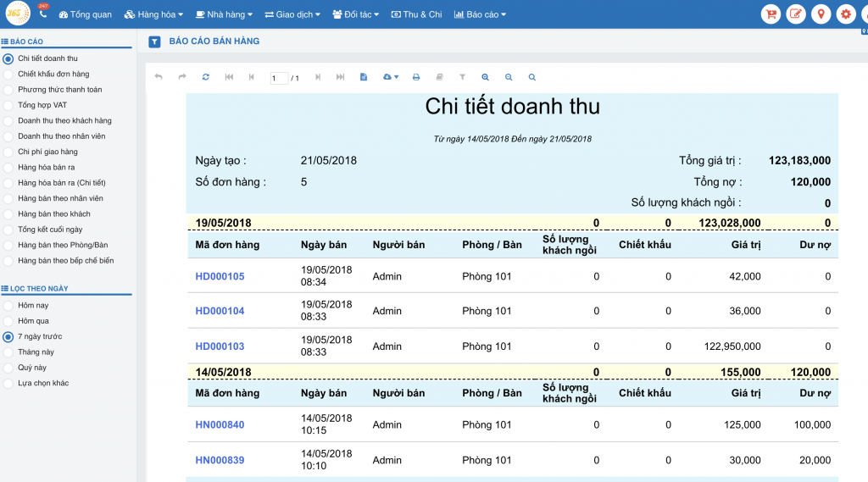Click the 122,950,000 value cell
Image resolution: width=868 pixels, height=482 pixels.
tap(732, 346)
